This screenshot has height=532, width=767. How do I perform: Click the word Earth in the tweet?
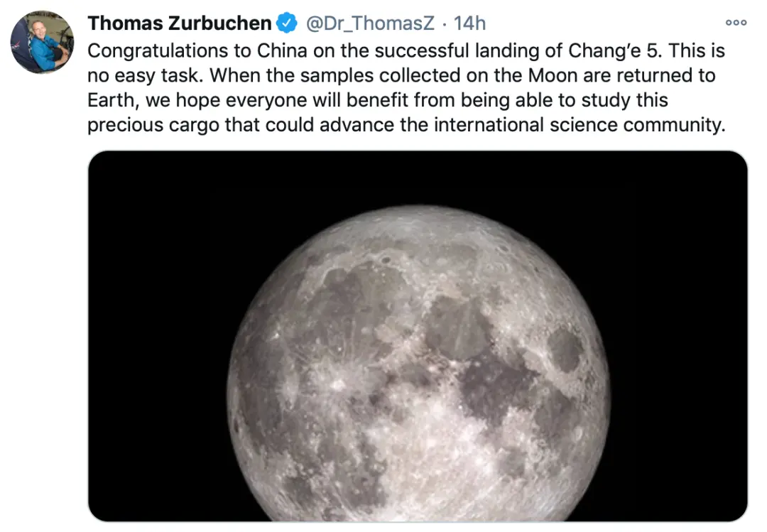click(x=113, y=100)
